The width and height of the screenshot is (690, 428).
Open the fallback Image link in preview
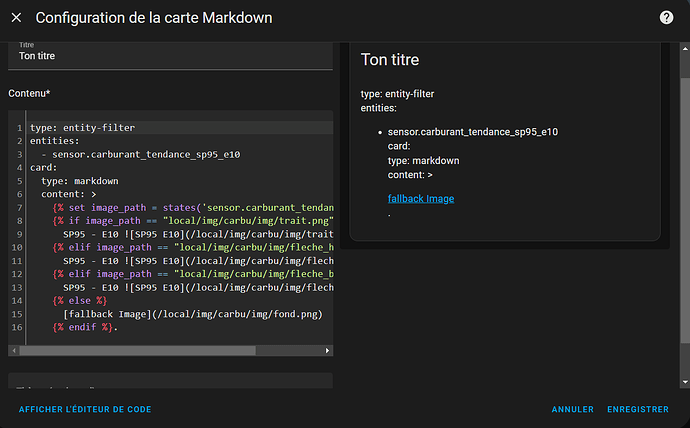click(x=421, y=199)
